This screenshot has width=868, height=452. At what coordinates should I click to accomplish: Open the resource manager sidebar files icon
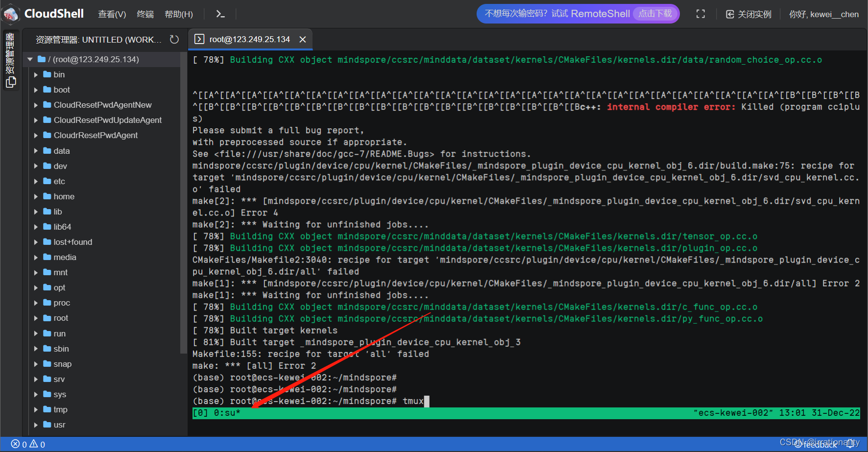11,82
